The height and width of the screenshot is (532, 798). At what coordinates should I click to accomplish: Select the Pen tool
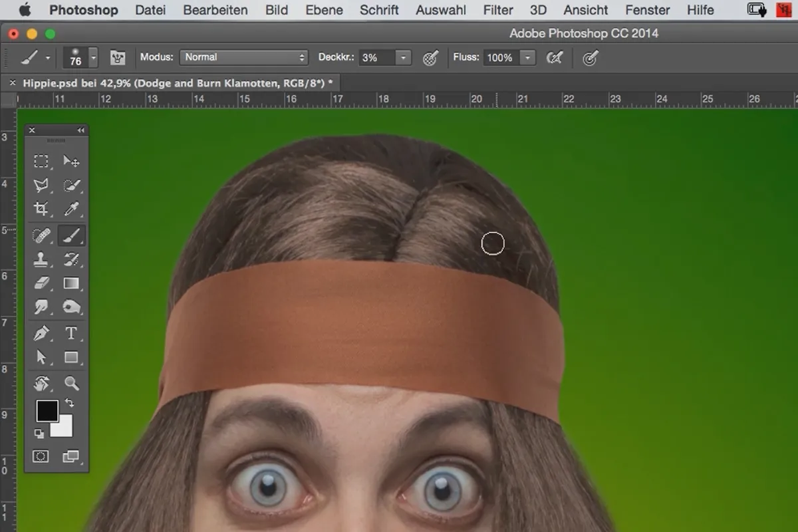(41, 332)
